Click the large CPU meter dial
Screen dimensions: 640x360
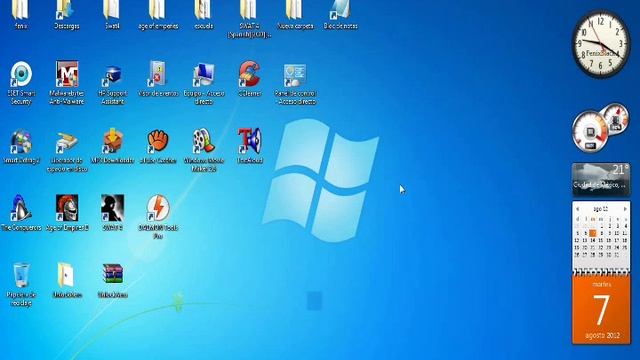pyautogui.click(x=590, y=131)
